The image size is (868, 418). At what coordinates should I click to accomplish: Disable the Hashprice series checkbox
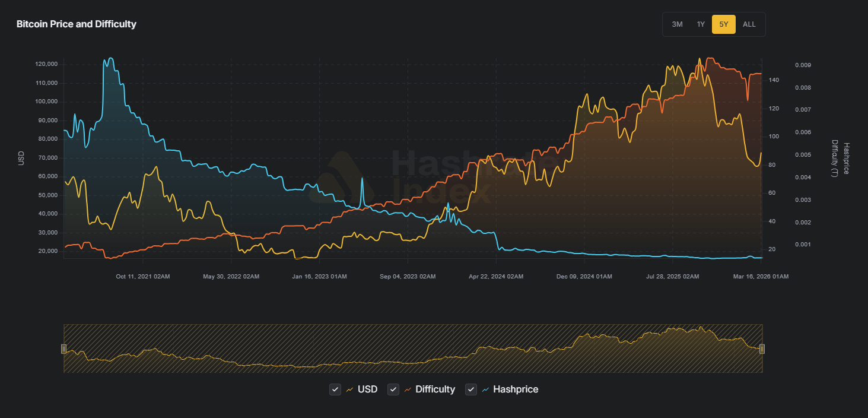click(x=471, y=389)
